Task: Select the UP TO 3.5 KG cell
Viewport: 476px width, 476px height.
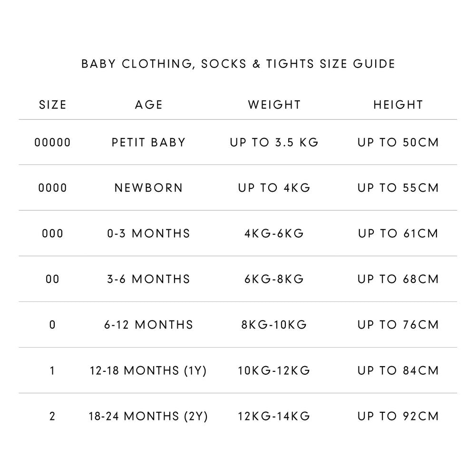Action: [x=274, y=142]
